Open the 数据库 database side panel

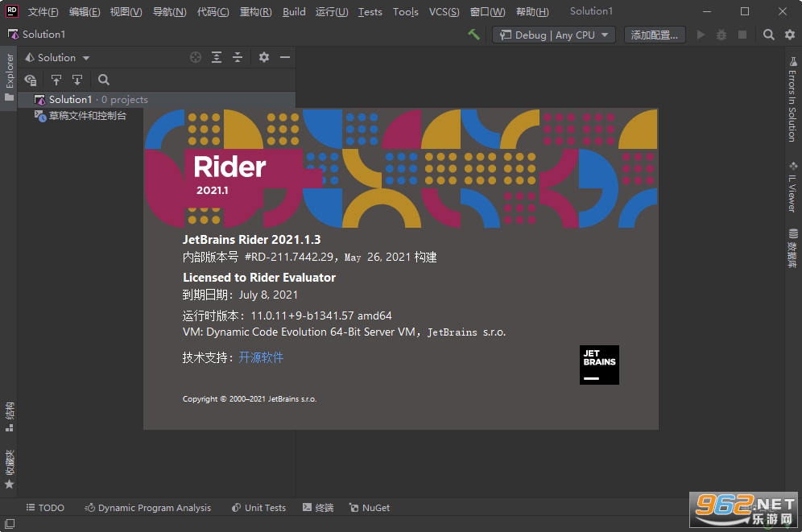pos(792,249)
